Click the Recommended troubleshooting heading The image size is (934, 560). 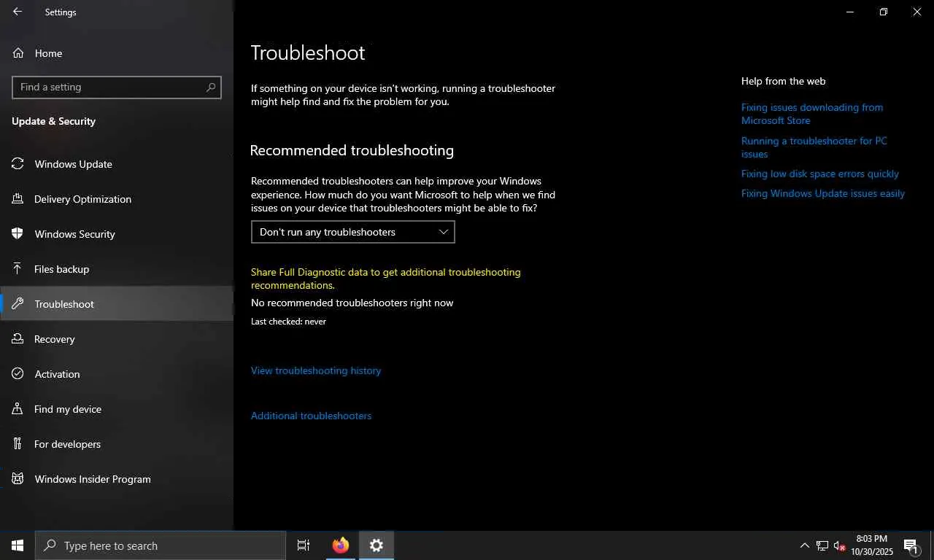pyautogui.click(x=352, y=150)
